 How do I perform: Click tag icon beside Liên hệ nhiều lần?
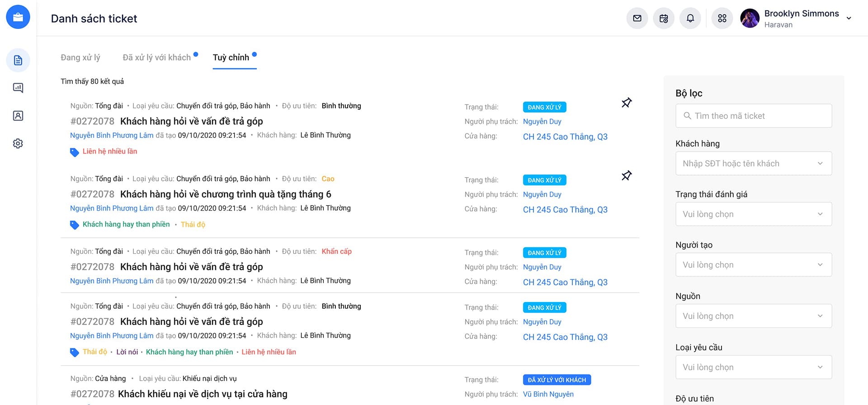pos(75,152)
